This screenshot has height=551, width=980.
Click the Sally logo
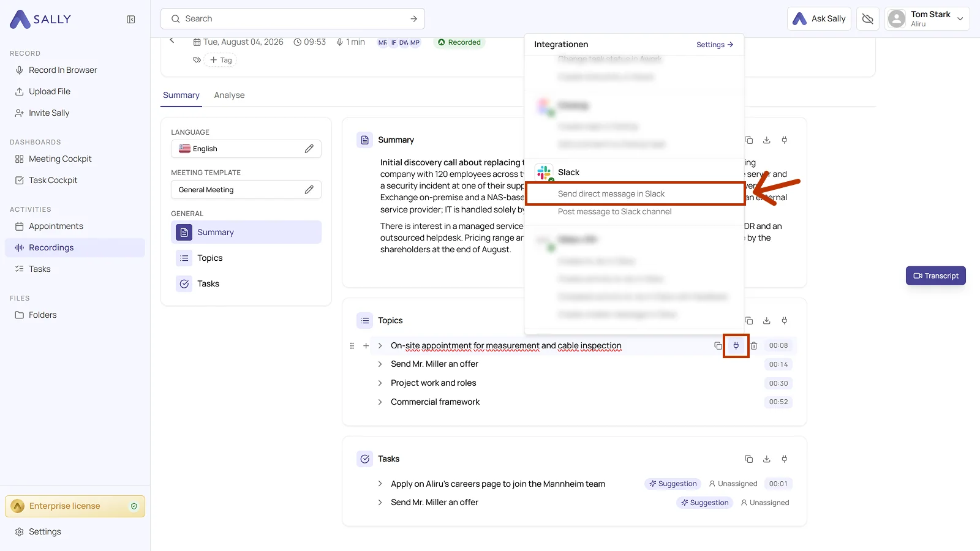(x=40, y=20)
